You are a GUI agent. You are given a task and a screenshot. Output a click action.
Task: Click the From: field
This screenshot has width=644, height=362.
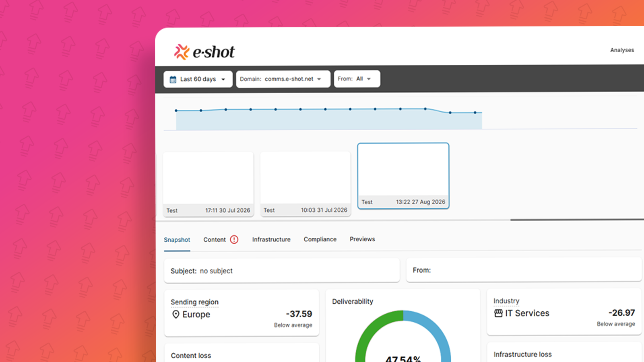click(x=524, y=270)
